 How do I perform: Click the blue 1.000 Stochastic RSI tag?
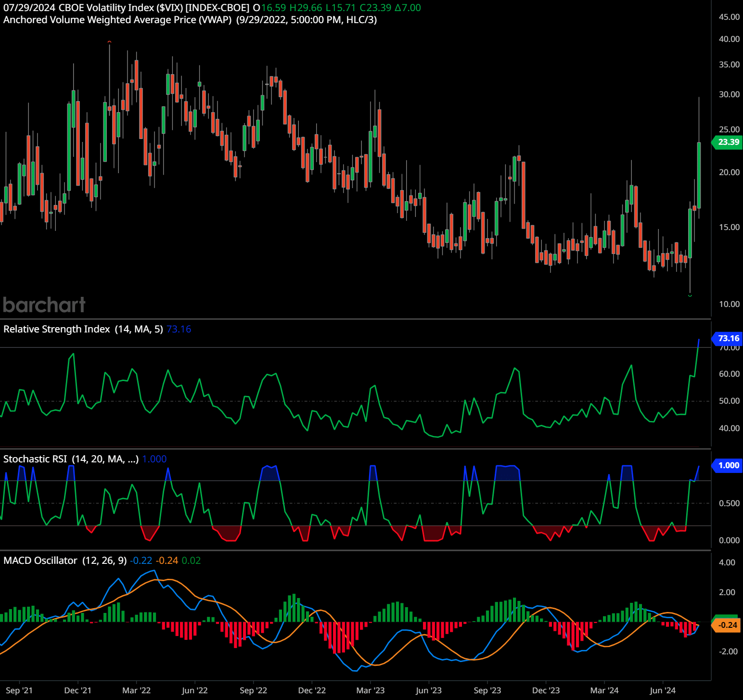coord(728,465)
